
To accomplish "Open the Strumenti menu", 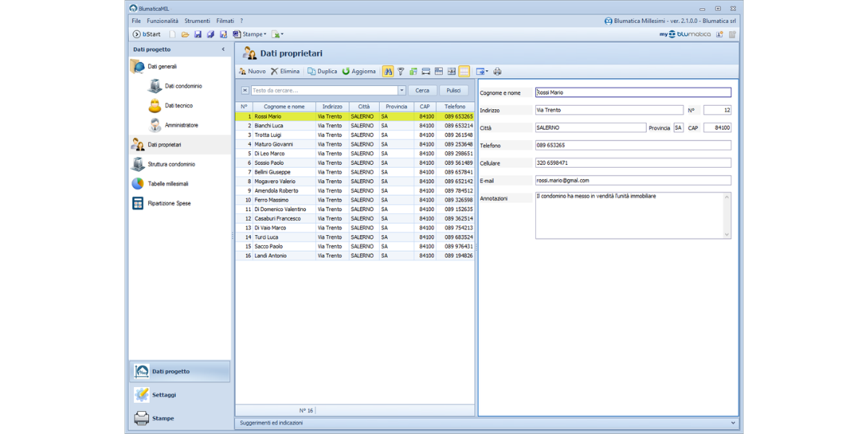I will click(197, 21).
